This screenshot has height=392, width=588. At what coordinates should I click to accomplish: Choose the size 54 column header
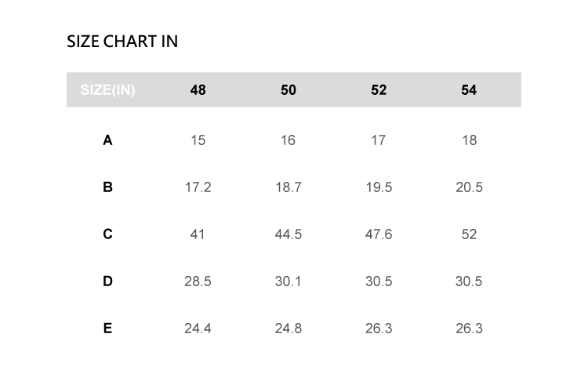469,90
